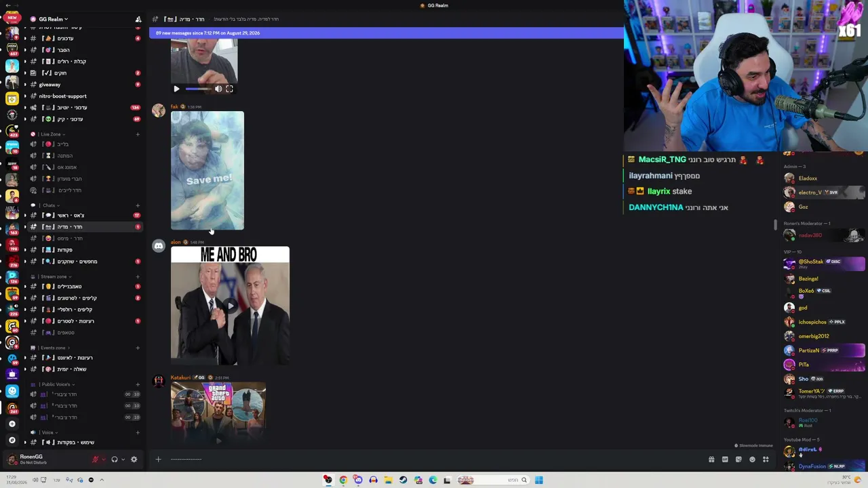Open the server icon with 423 badge

pyautogui.click(x=12, y=130)
